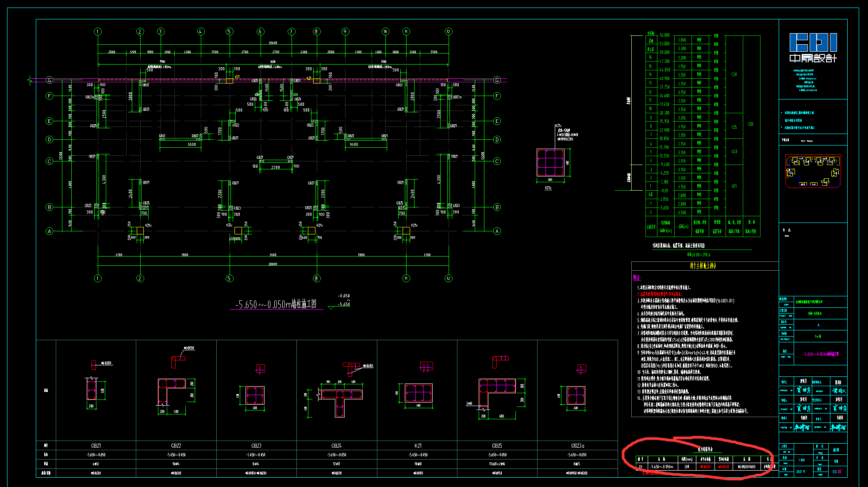Pick concrete grade C45 in level table

pyautogui.click(x=734, y=186)
